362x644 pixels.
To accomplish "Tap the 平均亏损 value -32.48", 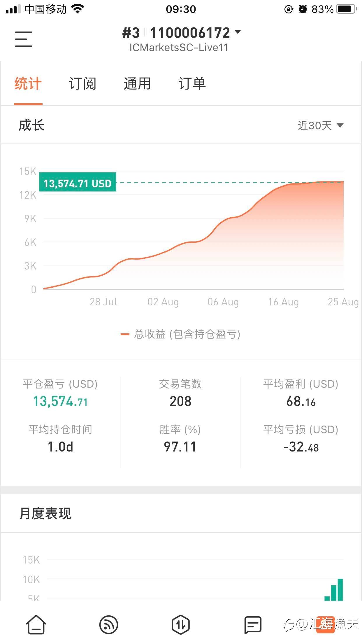I will pyautogui.click(x=301, y=447).
